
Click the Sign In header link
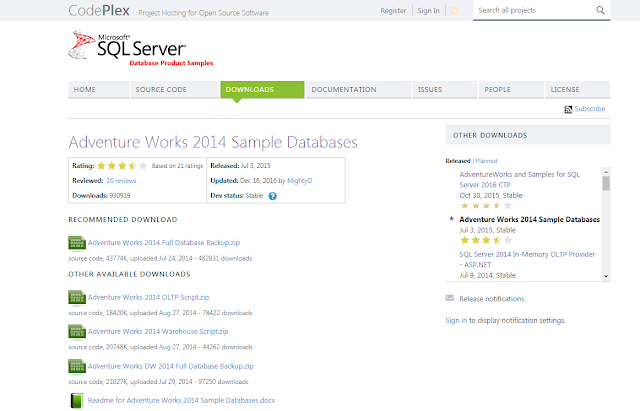(x=428, y=11)
